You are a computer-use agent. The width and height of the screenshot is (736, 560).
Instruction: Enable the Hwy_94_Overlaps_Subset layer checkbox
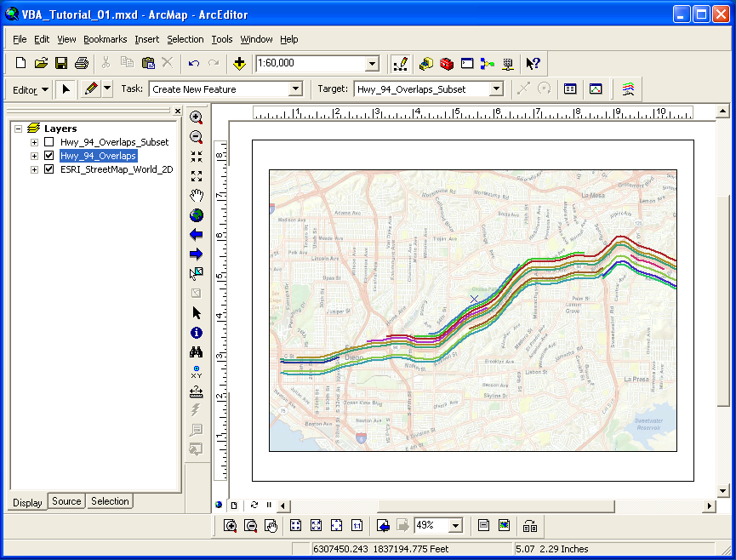coord(49,142)
